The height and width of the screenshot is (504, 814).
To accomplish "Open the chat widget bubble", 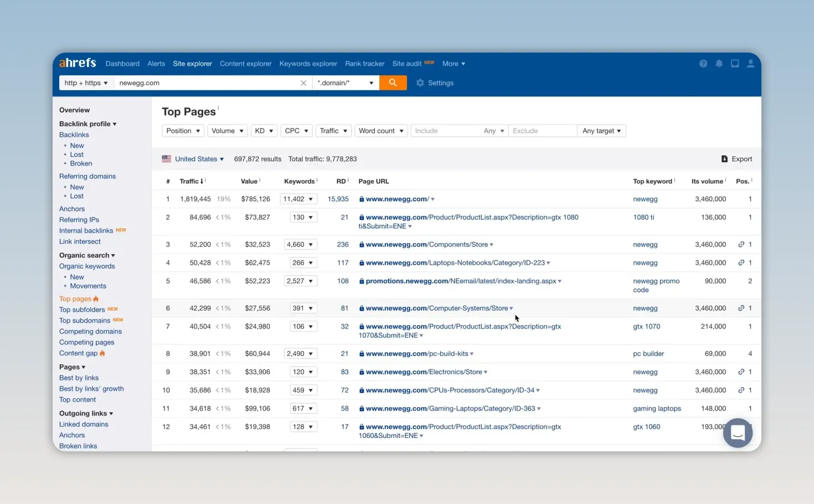I will 738,433.
